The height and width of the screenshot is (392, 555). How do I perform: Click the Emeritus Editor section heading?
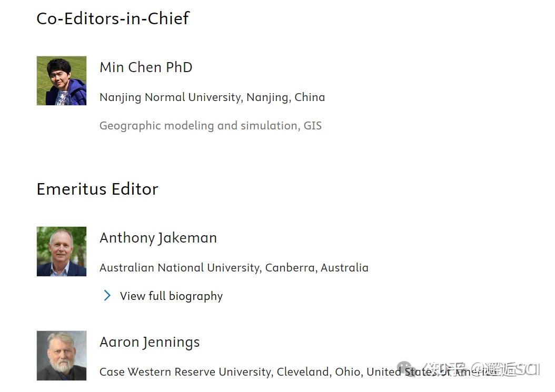97,189
